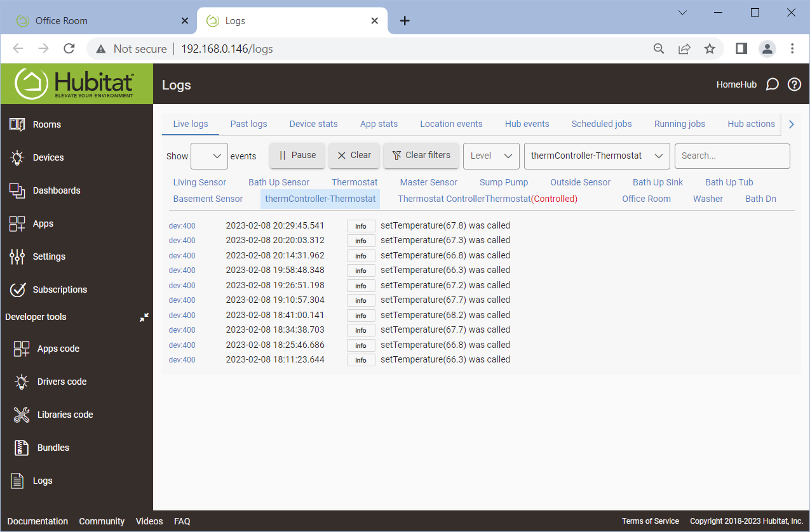
Task: Open the Rooms sidebar icon
Action: coord(17,124)
